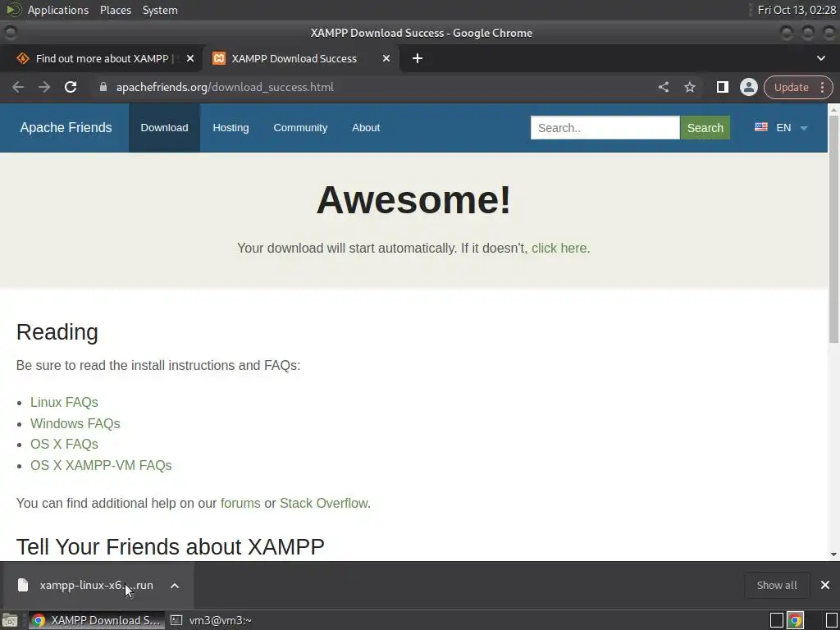This screenshot has width=840, height=630.
Task: Open the downloaded xampp-linux .run file
Action: pos(97,585)
